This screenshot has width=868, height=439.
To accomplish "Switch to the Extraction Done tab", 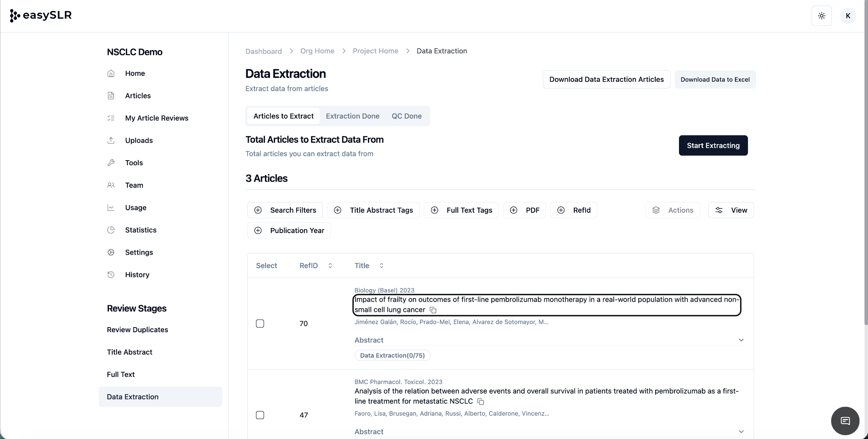I will point(352,116).
